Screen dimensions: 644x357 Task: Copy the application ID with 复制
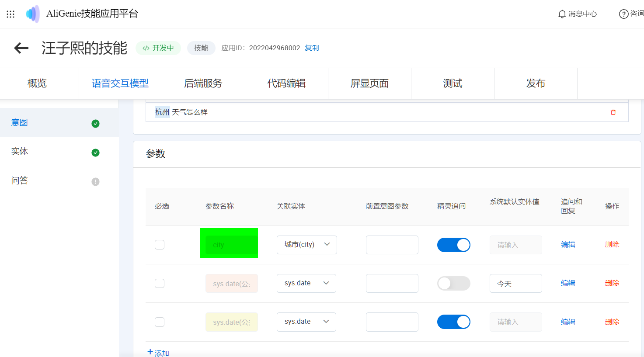312,48
